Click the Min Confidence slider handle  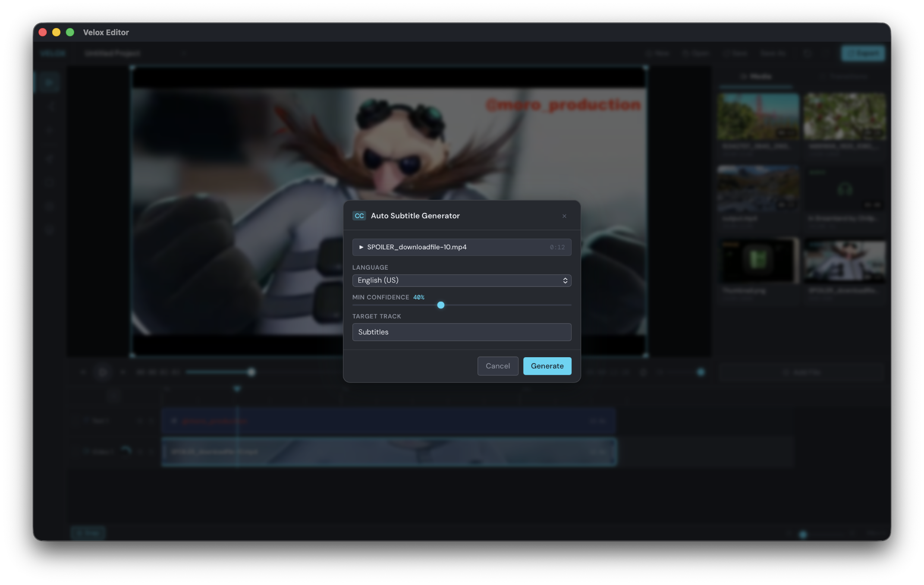pyautogui.click(x=440, y=305)
